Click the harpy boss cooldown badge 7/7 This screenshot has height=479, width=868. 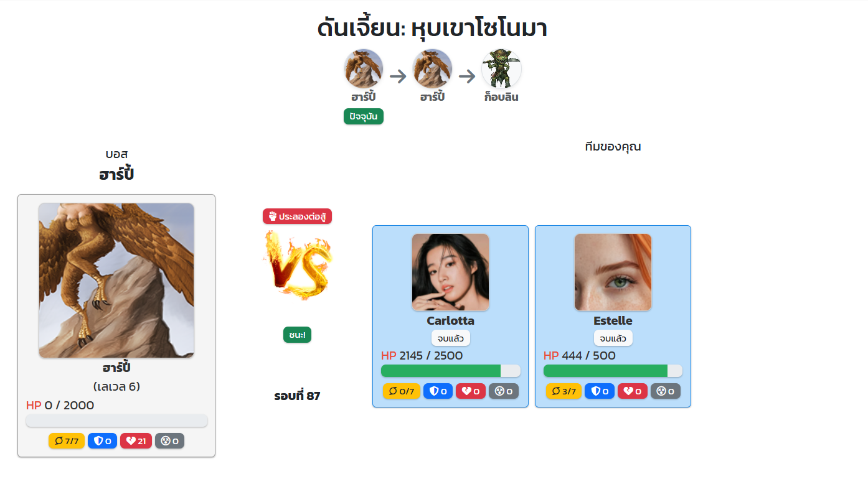67,441
